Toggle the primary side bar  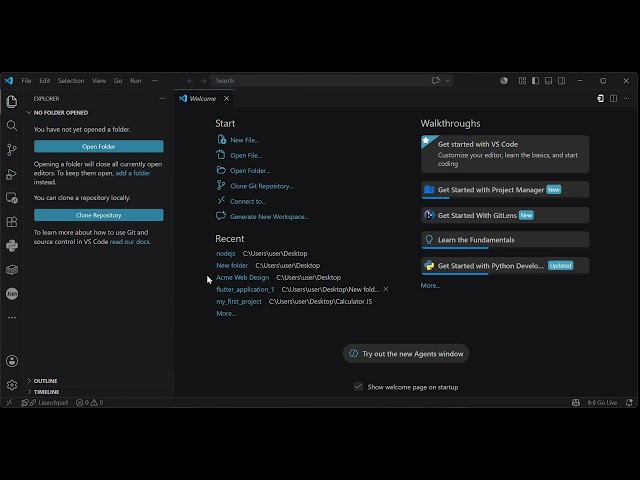(536, 81)
